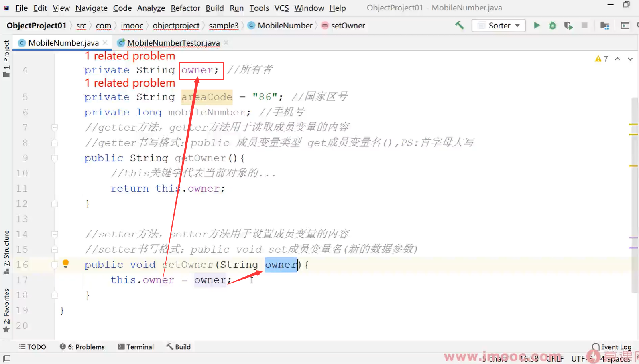The image size is (639, 364).
Task: Switch to MobileNumberTestor.java tab
Action: pos(173,43)
